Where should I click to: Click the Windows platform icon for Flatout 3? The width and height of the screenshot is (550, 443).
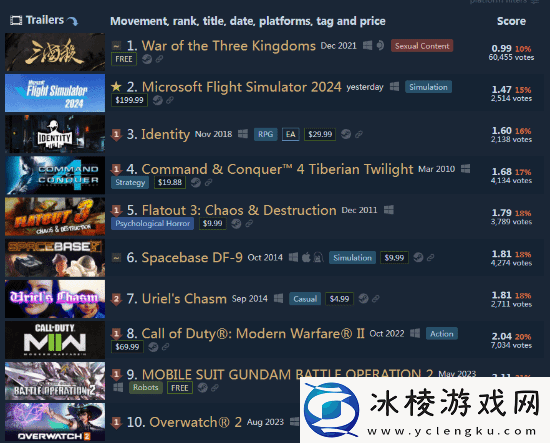(x=389, y=210)
